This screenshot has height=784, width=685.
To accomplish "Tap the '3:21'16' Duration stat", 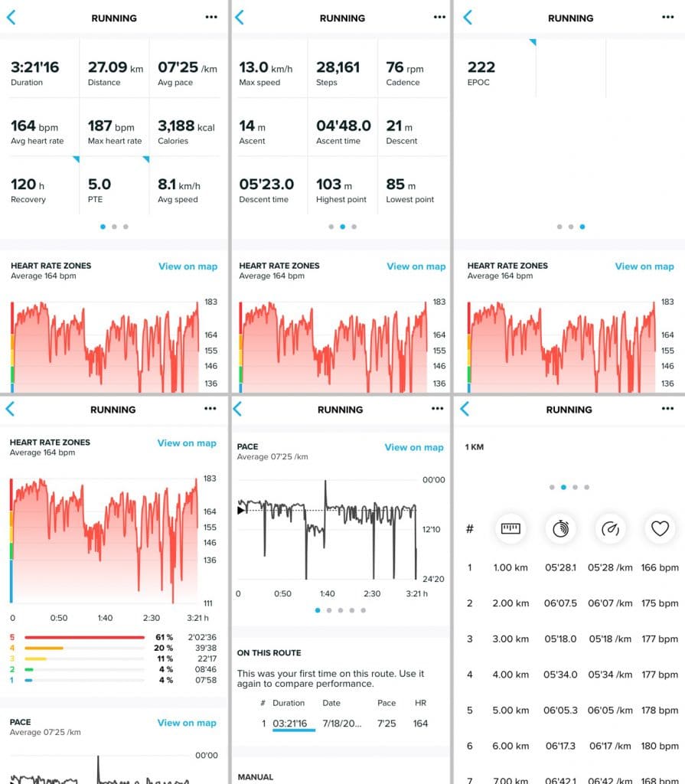I will coord(35,73).
